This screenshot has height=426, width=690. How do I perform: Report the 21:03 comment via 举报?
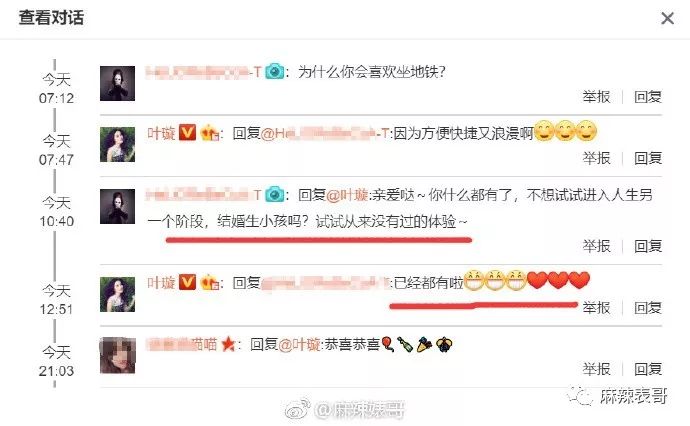coord(596,369)
